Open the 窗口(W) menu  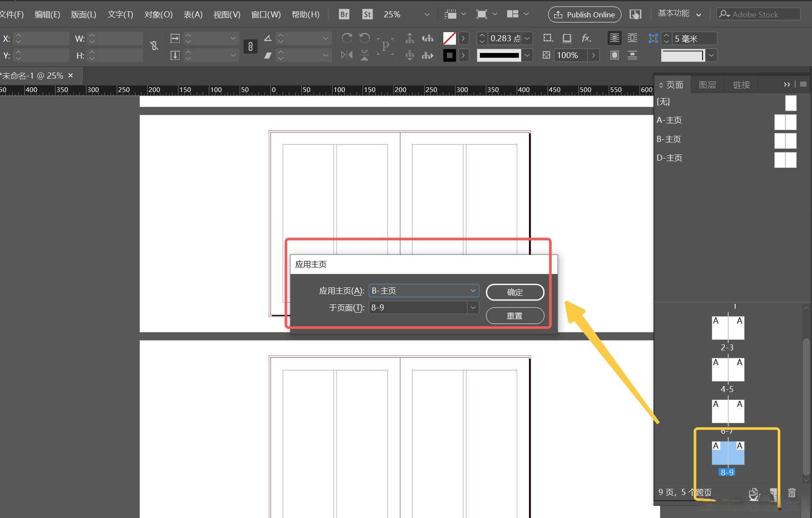click(266, 14)
